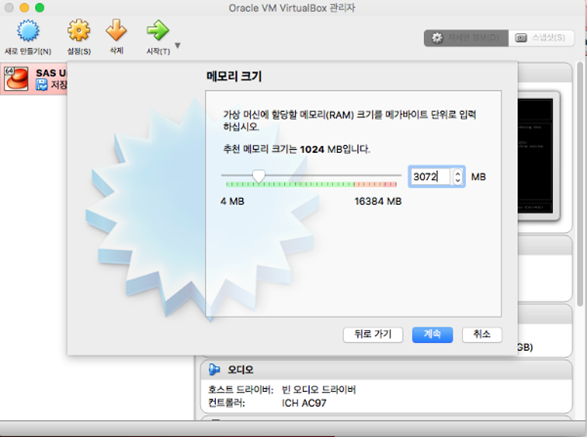Click the memory size input field 3072

[431, 176]
